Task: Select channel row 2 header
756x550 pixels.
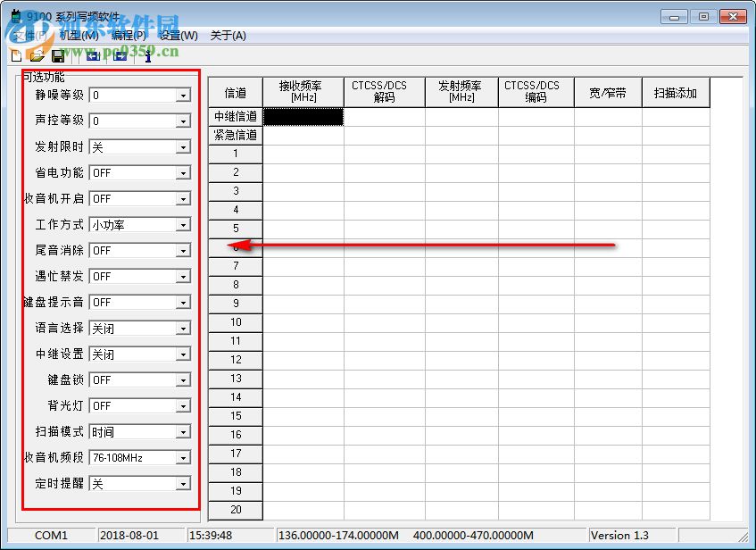Action: [x=236, y=172]
